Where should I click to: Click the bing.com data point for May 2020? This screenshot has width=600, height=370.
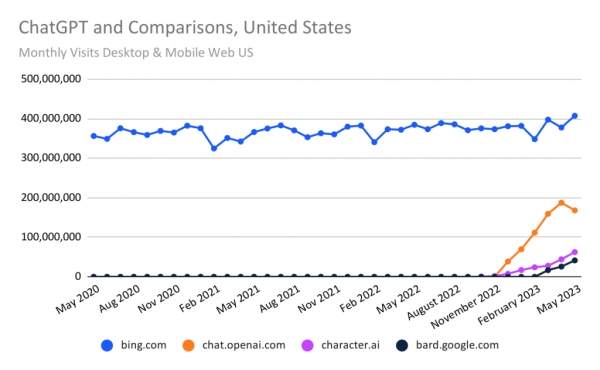[94, 136]
